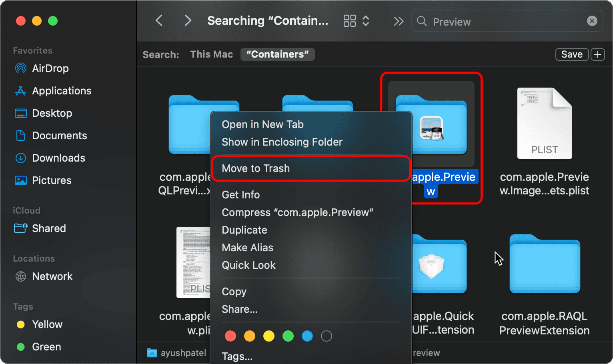Viewport: 613px width, 364px height.
Task: Click Compress "com.apple.Preview" menu entry
Action: 297,212
